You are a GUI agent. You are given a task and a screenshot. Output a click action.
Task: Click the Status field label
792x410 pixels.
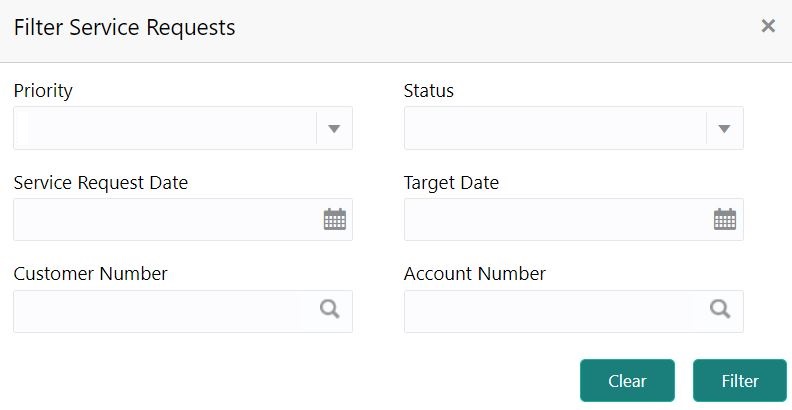(428, 91)
